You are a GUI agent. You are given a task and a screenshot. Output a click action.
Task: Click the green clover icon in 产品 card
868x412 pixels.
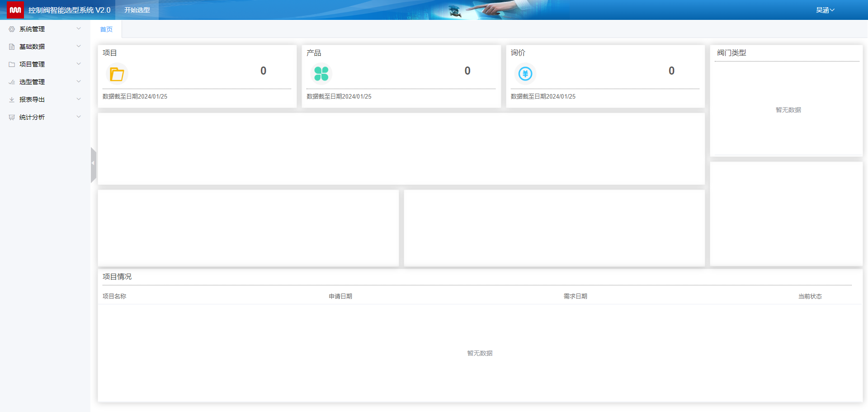[321, 74]
